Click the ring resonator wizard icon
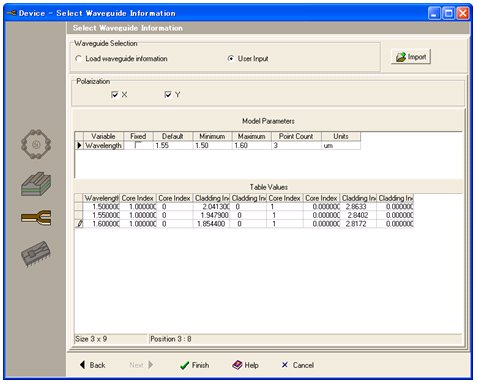Image resolution: width=477 pixels, height=383 pixels. click(36, 144)
